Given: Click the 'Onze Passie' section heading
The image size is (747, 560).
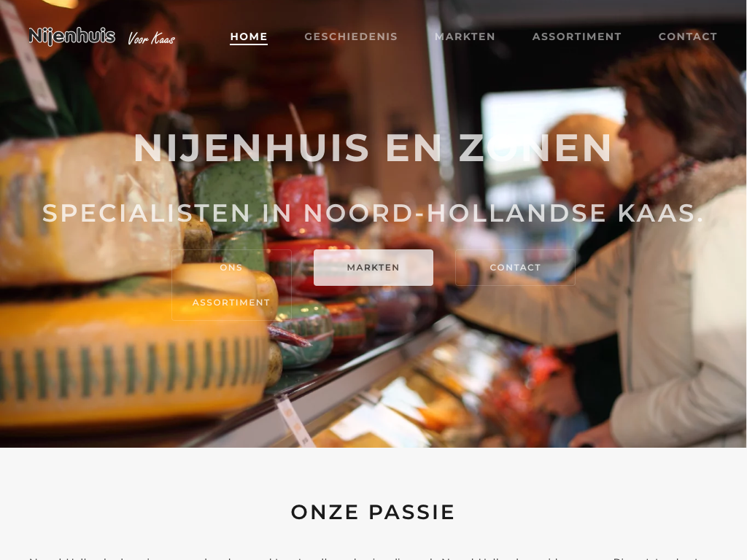Looking at the screenshot, I should point(373,513).
